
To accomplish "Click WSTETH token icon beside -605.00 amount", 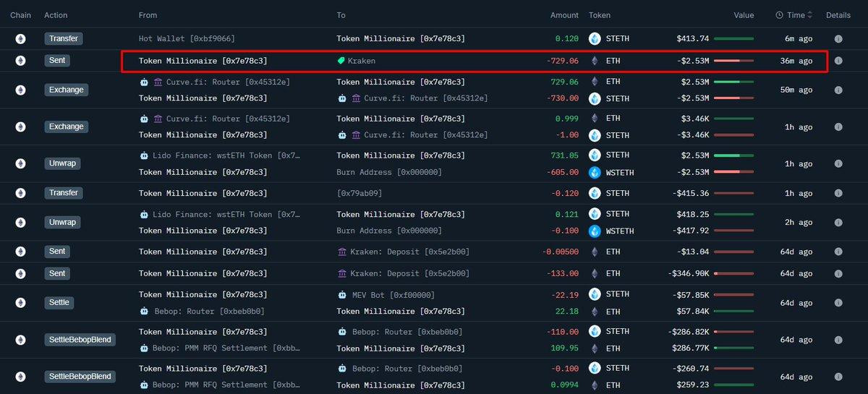I will [x=595, y=172].
